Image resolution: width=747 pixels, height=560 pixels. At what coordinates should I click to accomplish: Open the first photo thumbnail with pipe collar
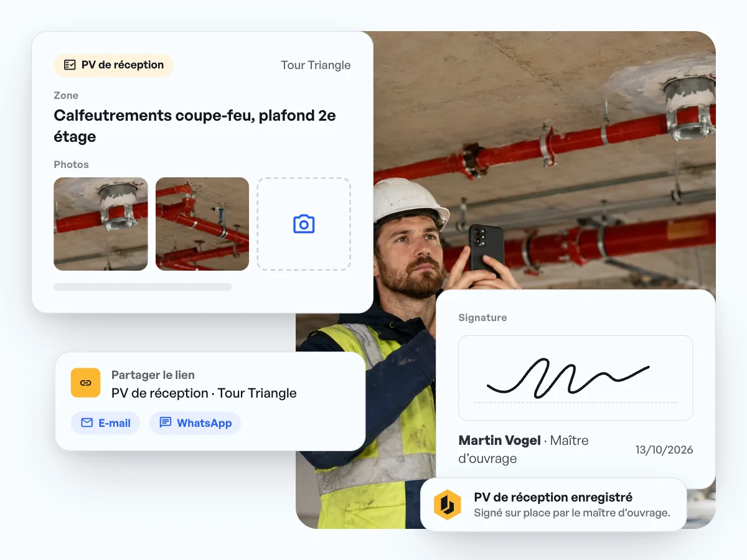pos(101,224)
